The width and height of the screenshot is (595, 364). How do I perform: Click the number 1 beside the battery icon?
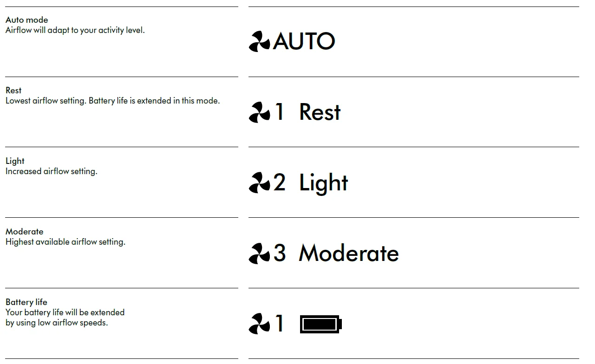coord(280,324)
